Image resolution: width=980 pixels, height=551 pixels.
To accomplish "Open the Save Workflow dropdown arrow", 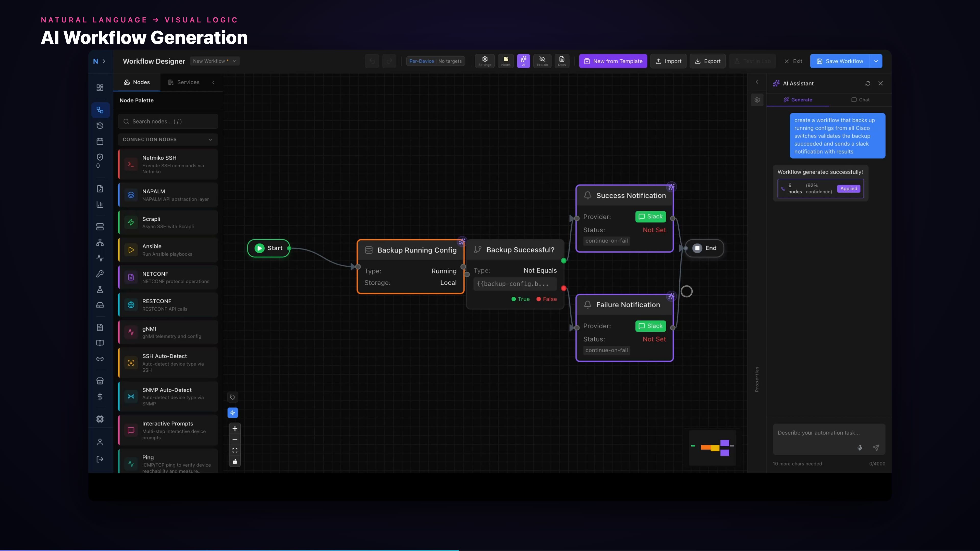I will click(x=876, y=61).
